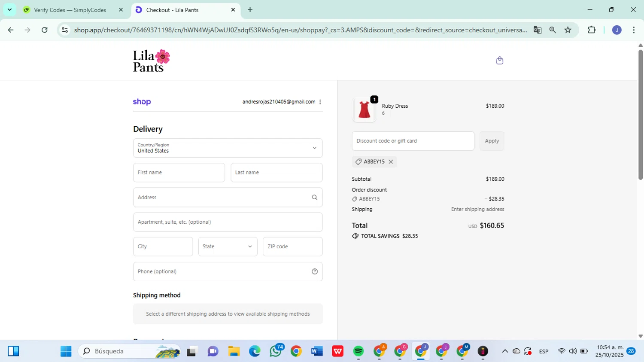Open the browser extensions puzzle icon

[592, 30]
